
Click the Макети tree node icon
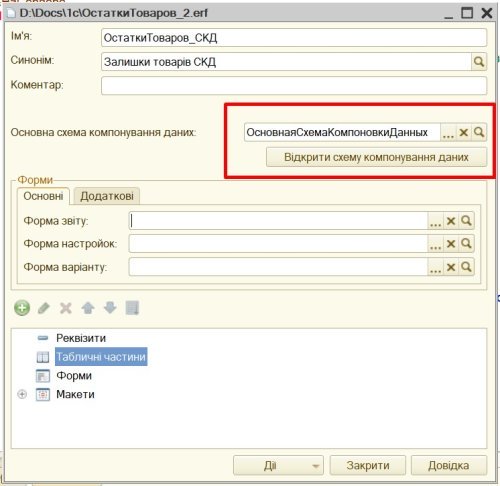(43, 394)
